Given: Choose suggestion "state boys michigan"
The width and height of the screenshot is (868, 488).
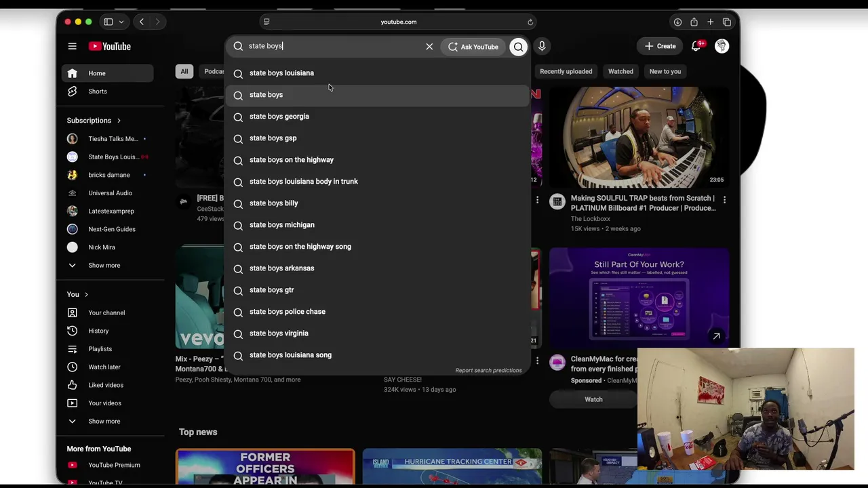Looking at the screenshot, I should point(377,225).
